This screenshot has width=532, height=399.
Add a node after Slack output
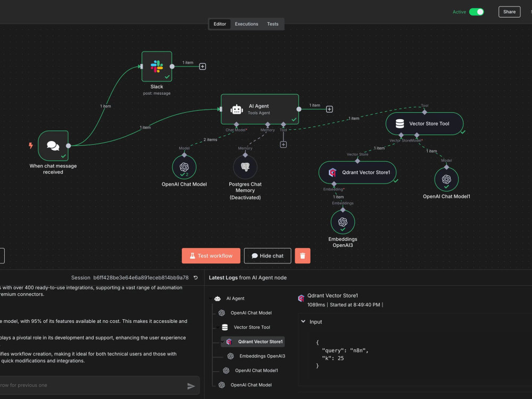[x=203, y=66]
